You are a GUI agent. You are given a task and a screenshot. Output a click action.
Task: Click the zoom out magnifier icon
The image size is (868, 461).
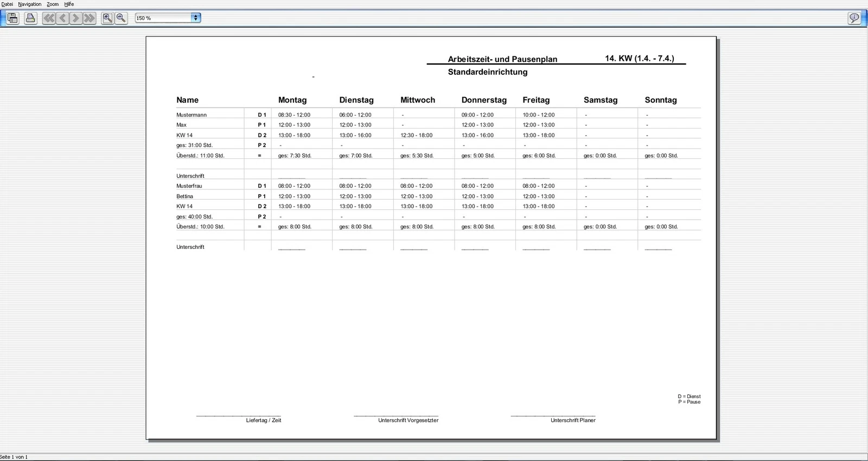pyautogui.click(x=121, y=18)
